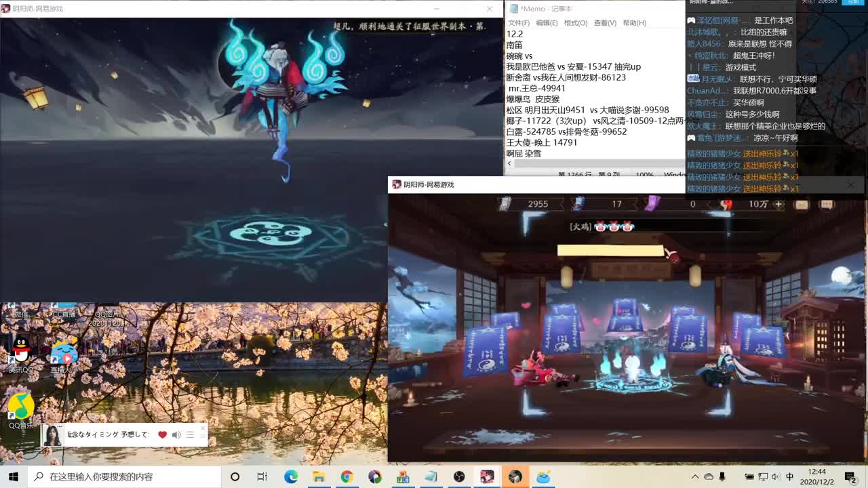The height and width of the screenshot is (488, 868).
Task: Open 编辑(E) menu in Notepad
Action: coord(547,23)
